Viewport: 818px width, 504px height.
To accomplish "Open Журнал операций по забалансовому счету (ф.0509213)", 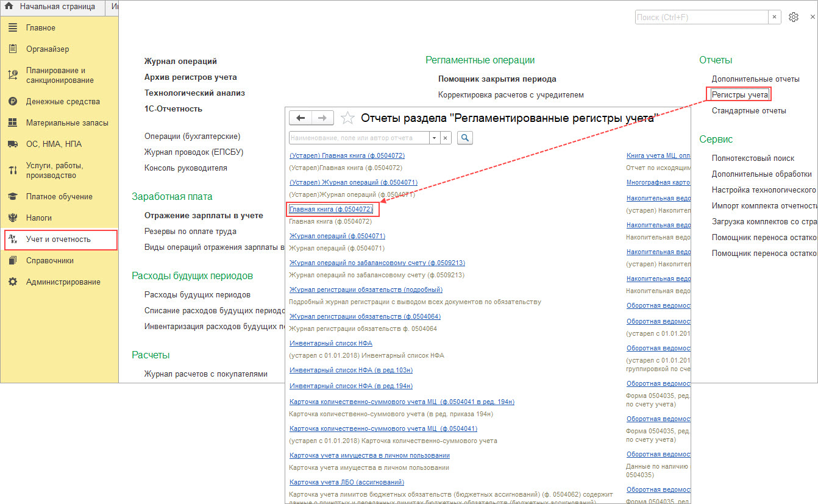I will (x=377, y=263).
